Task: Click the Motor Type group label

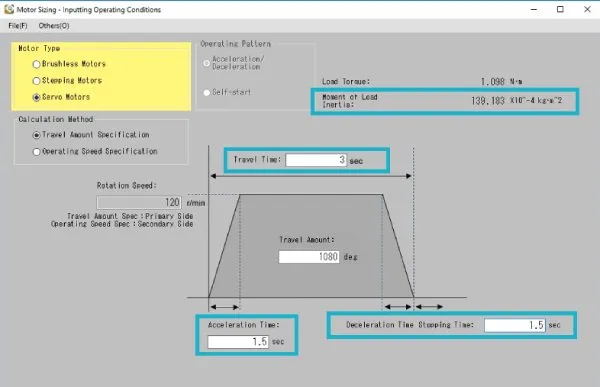Action: click(x=39, y=48)
